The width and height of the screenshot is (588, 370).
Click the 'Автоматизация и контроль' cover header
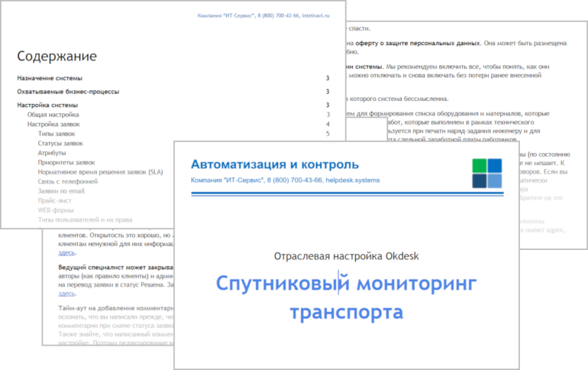point(275,164)
